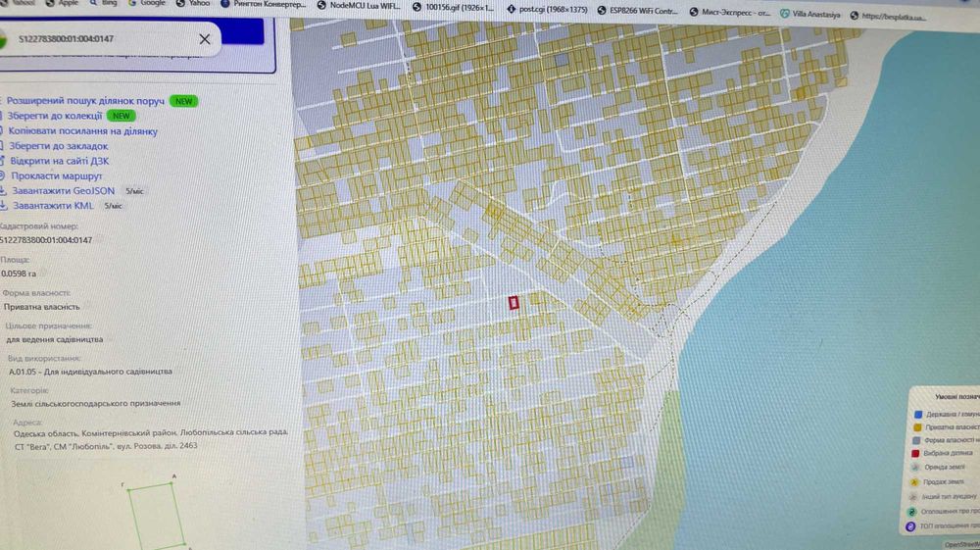The image size is (980, 550).
Task: Click the OpenStreetMap attribution link
Action: click(x=962, y=545)
